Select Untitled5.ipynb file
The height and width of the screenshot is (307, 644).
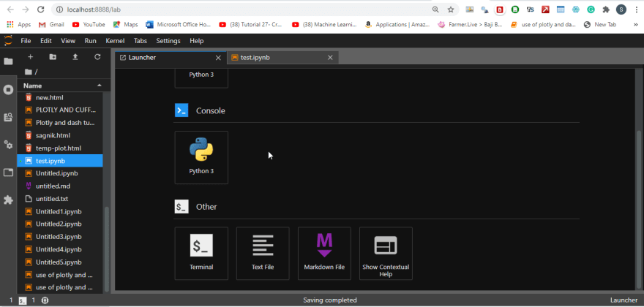[60, 262]
